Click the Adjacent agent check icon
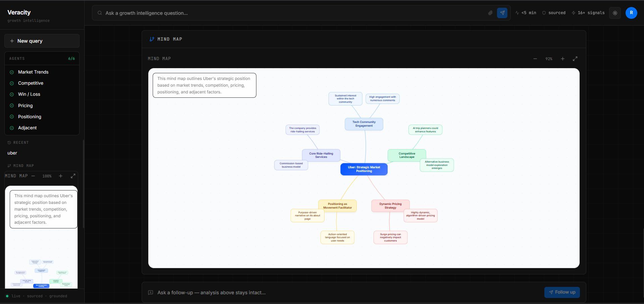 point(12,128)
